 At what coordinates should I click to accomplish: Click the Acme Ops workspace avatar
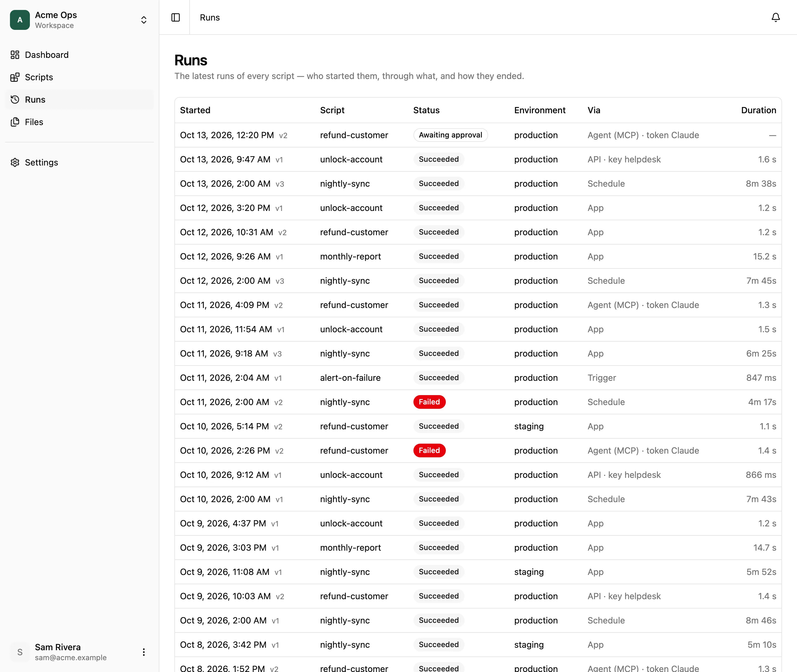coord(20,20)
